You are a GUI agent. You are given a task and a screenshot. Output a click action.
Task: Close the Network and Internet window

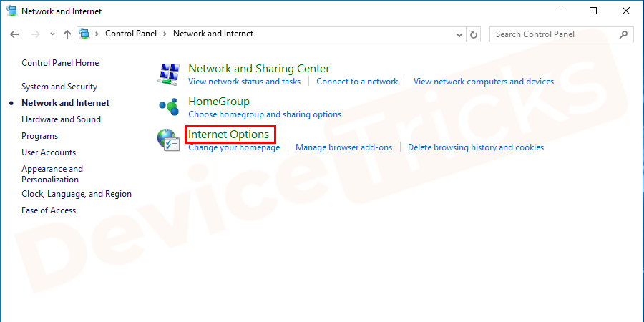point(626,11)
